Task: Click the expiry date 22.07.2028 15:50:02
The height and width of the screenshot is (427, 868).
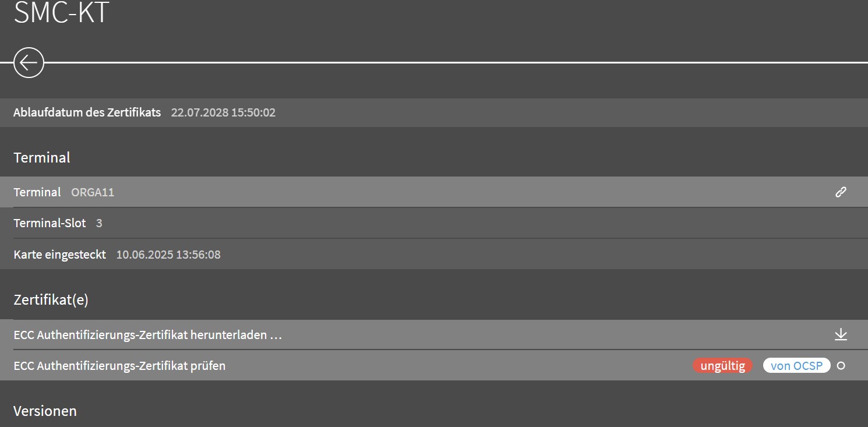Action: coord(223,112)
